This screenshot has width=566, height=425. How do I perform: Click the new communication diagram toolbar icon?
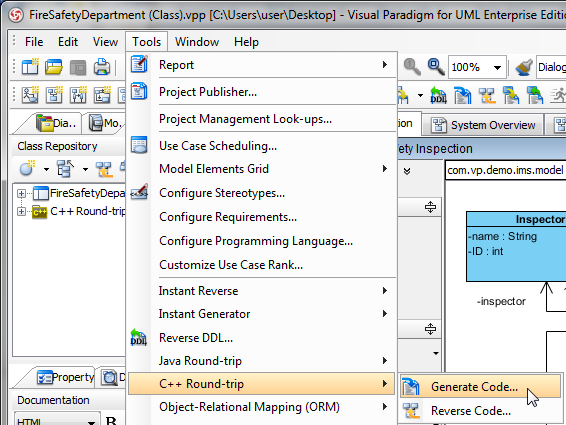point(102,95)
